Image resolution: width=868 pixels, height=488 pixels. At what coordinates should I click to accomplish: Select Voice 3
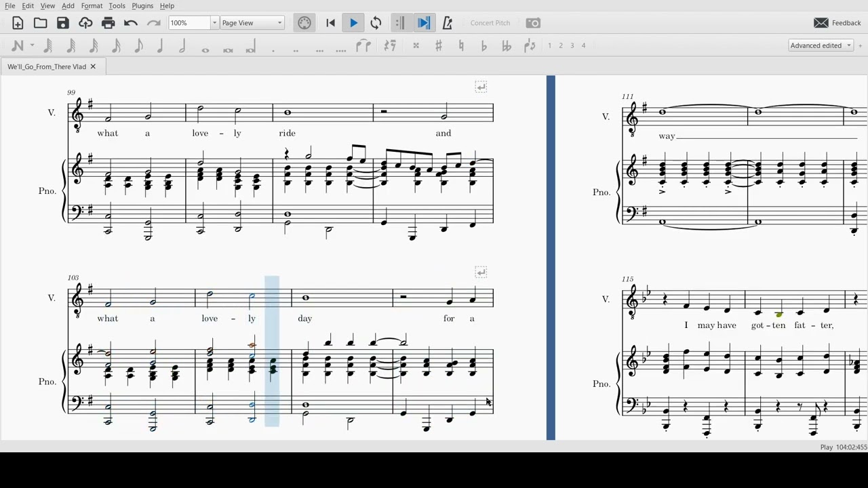(x=572, y=45)
